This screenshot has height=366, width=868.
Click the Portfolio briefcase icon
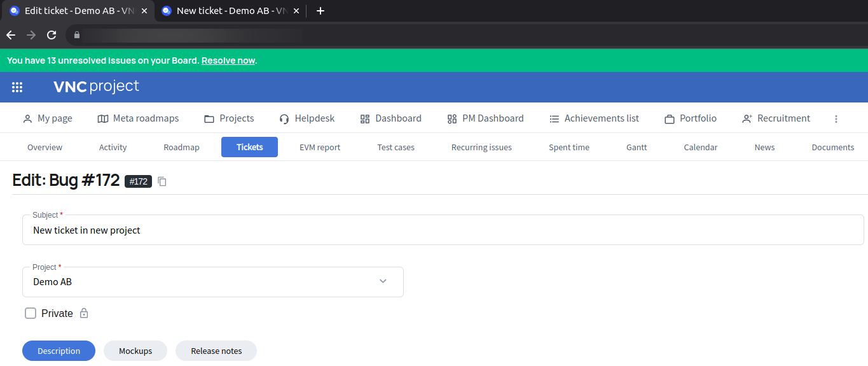(669, 119)
